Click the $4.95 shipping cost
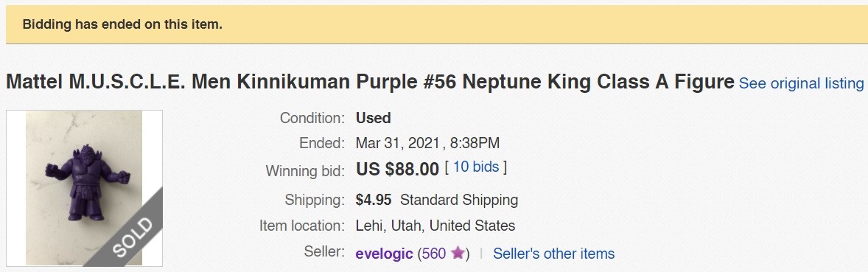This screenshot has height=272, width=868. tap(374, 200)
